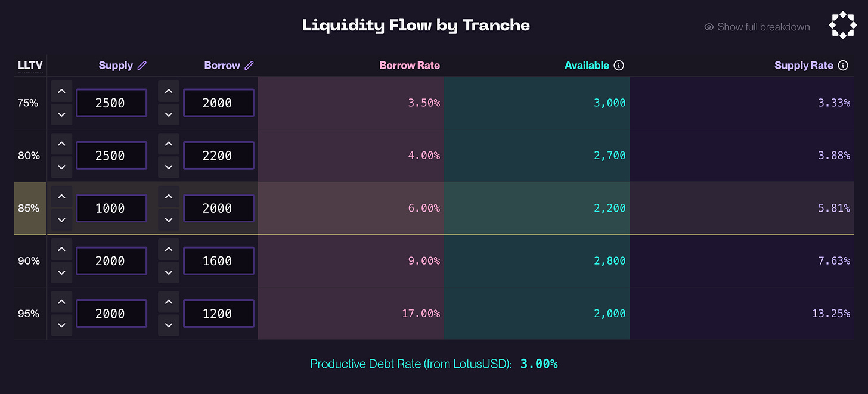
Task: Edit the 95% tranche borrow field showing 1200
Action: (218, 314)
